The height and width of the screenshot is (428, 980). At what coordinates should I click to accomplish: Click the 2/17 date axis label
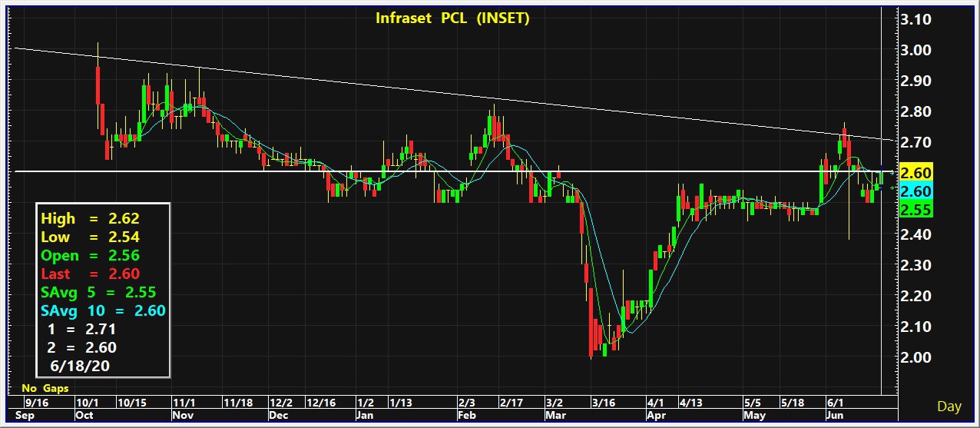coord(511,403)
